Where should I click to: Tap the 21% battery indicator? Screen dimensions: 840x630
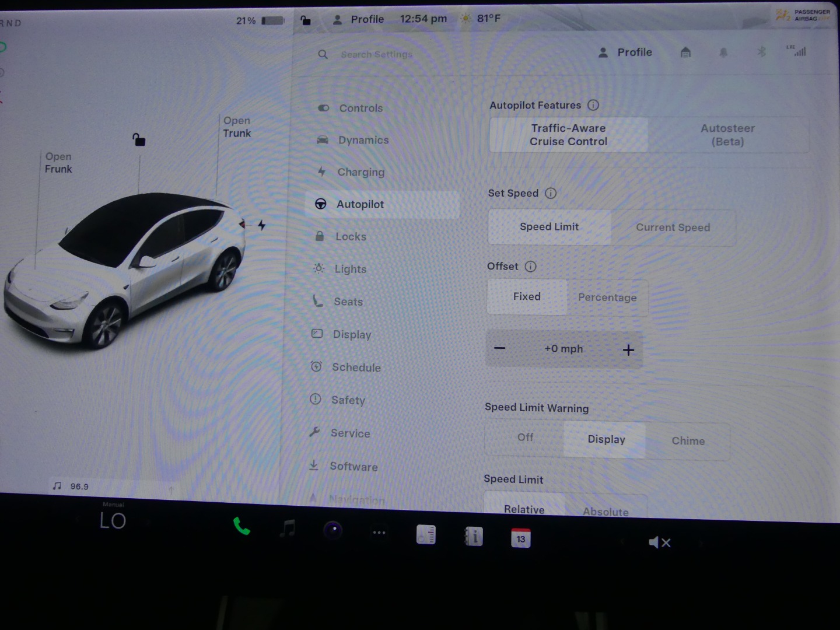260,20
